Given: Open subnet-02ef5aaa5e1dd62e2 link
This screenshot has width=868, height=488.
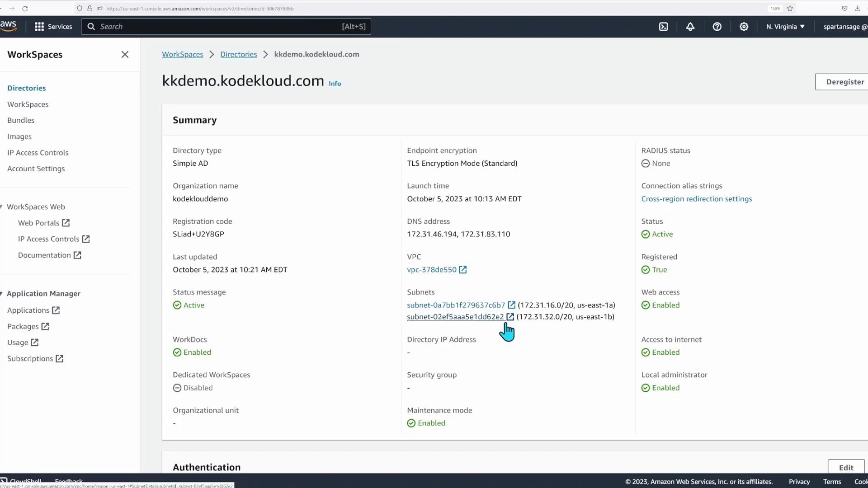Looking at the screenshot, I should (x=455, y=317).
